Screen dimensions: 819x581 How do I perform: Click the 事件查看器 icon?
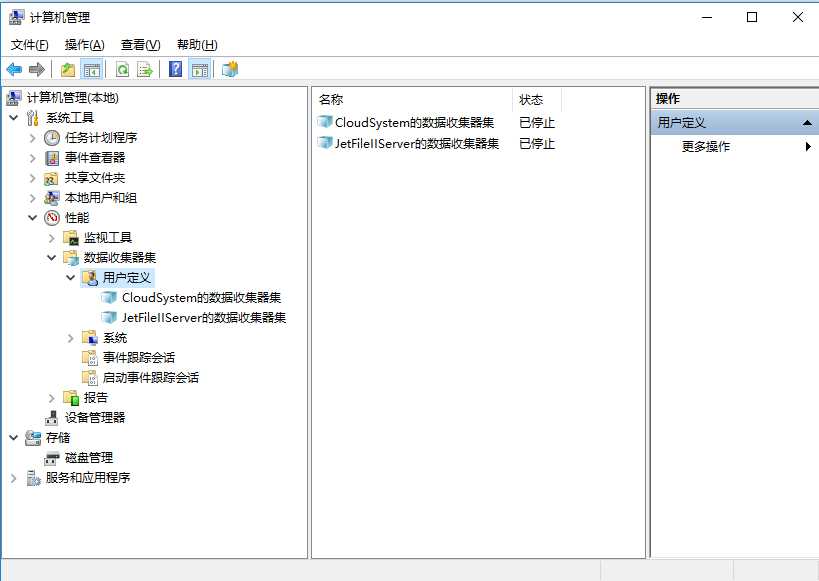[52, 158]
